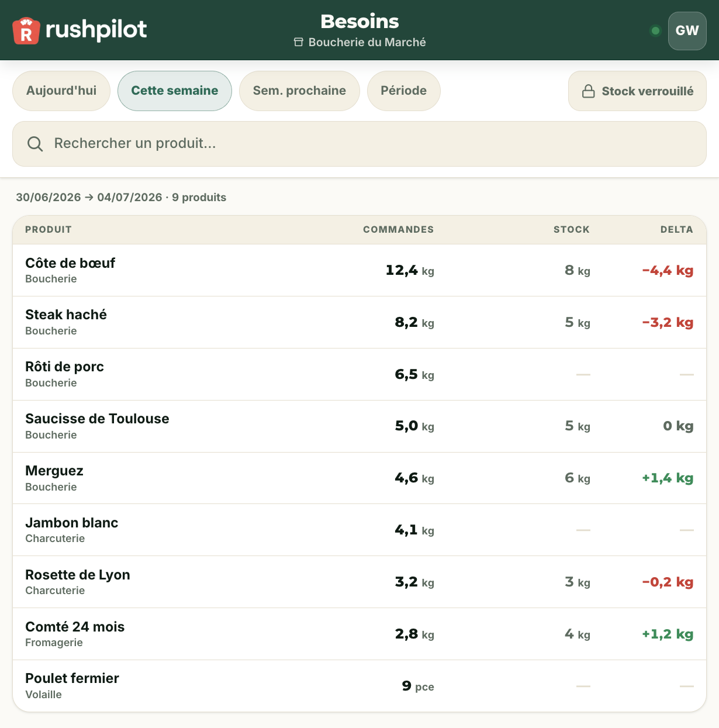Click the +1,4 kg delta value
This screenshot has width=719, height=728.
(668, 478)
